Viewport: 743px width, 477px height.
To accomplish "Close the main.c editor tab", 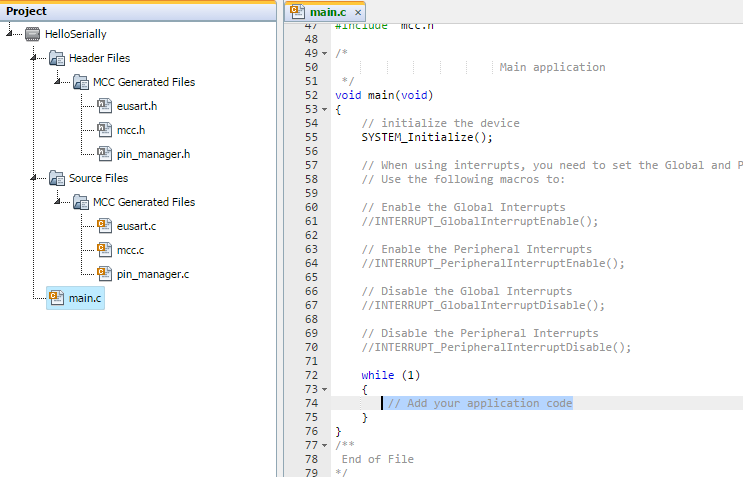I will [358, 12].
